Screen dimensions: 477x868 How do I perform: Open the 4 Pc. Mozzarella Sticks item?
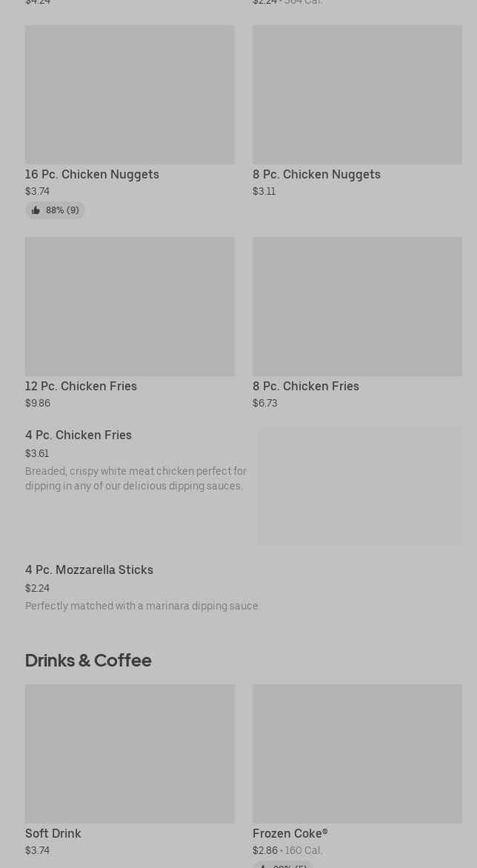tap(89, 570)
